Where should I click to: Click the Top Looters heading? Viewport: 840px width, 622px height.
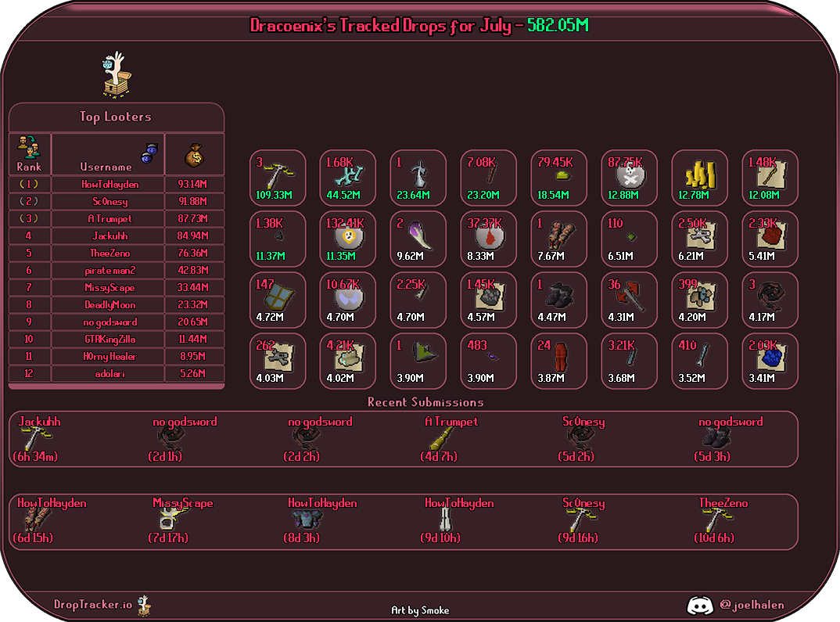pos(115,117)
